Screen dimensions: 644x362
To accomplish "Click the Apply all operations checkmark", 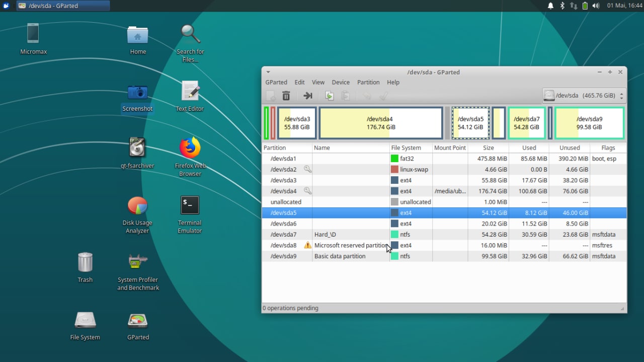I will coord(383,96).
